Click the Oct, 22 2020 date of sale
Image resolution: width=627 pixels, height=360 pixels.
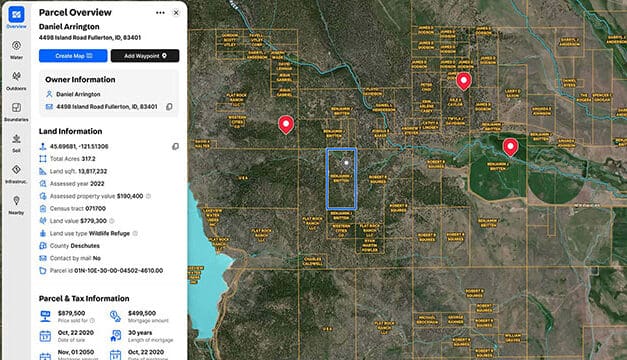coord(76,333)
